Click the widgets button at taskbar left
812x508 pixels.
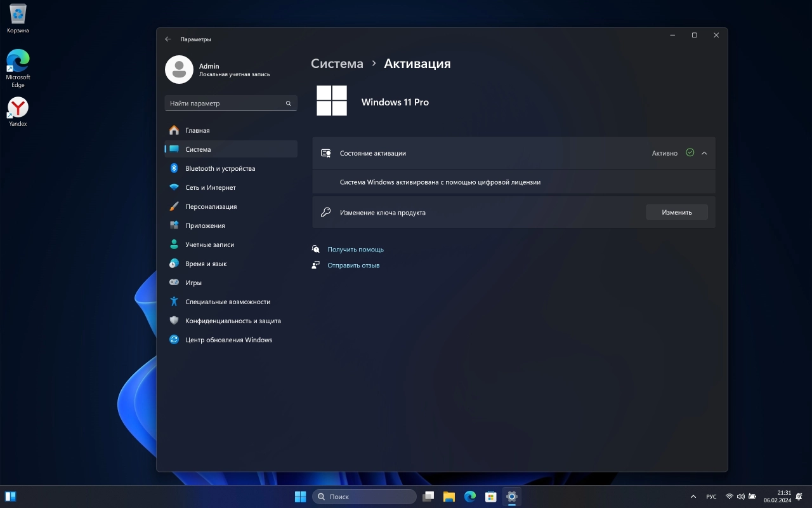[10, 497]
